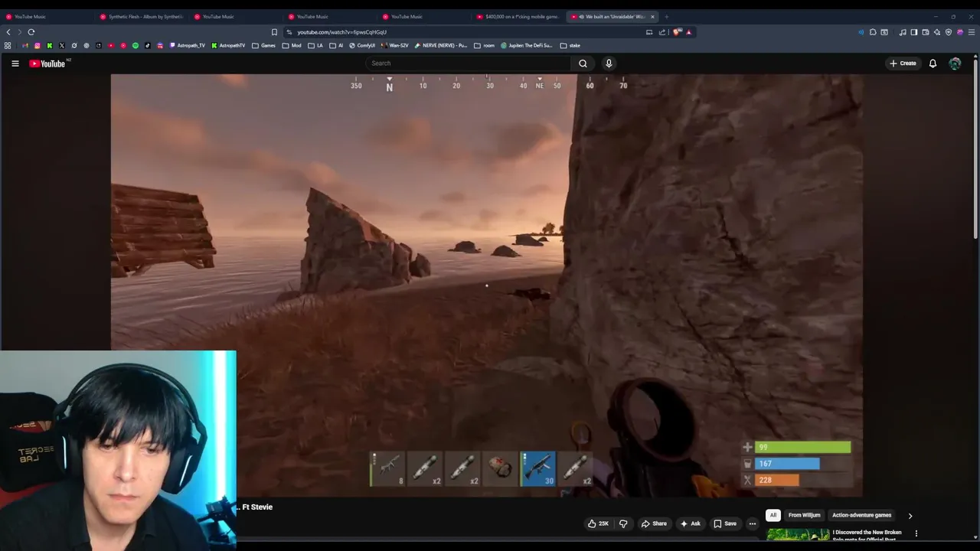Image resolution: width=980 pixels, height=551 pixels.
Task: Open a new browser tab
Action: coord(666,16)
